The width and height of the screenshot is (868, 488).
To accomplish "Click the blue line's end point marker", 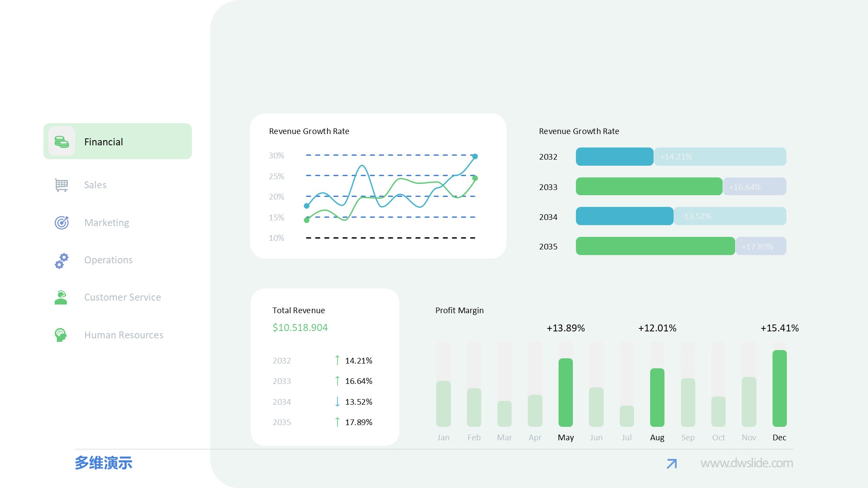I will point(475,156).
